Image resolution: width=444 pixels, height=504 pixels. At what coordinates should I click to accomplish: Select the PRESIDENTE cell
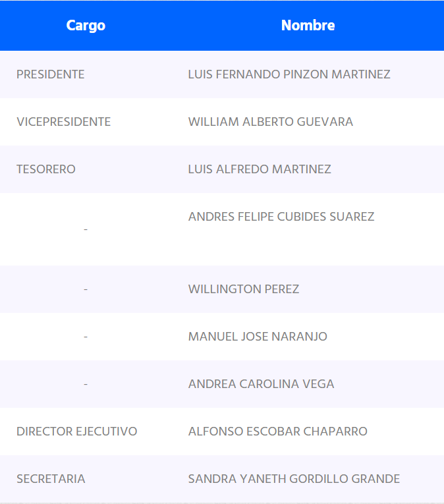51,74
